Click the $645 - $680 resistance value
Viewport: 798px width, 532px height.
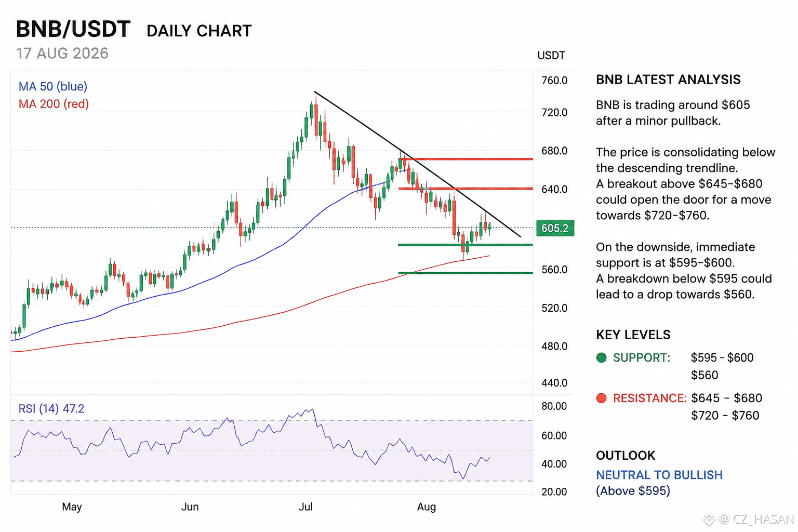click(x=726, y=398)
